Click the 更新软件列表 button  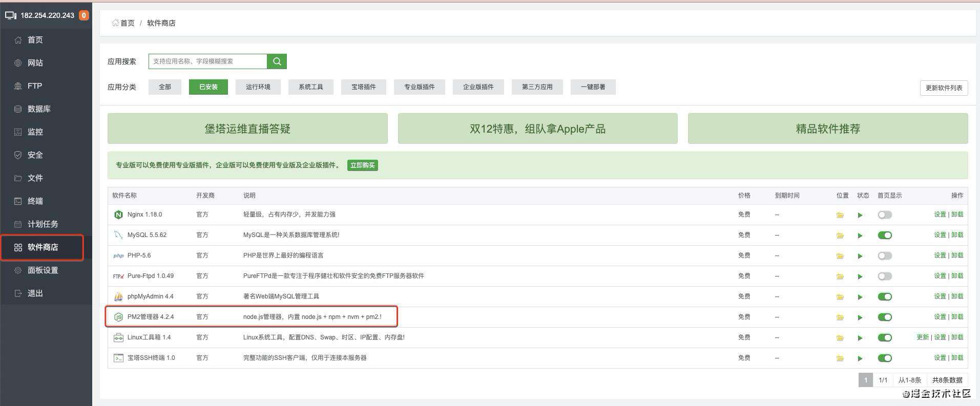point(944,88)
